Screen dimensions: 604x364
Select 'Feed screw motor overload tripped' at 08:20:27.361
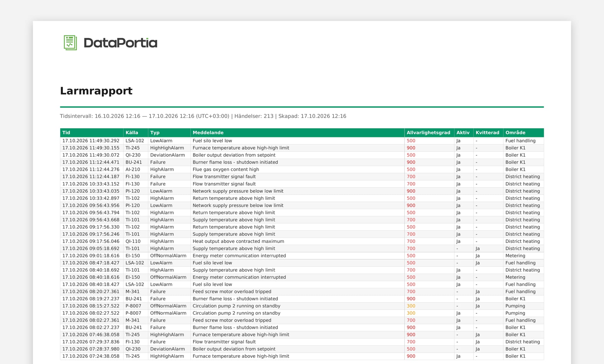[x=232, y=292]
